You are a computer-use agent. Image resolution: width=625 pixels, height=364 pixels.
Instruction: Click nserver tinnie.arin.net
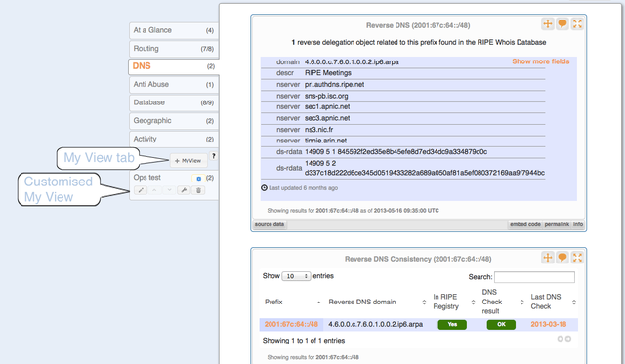[325, 141]
